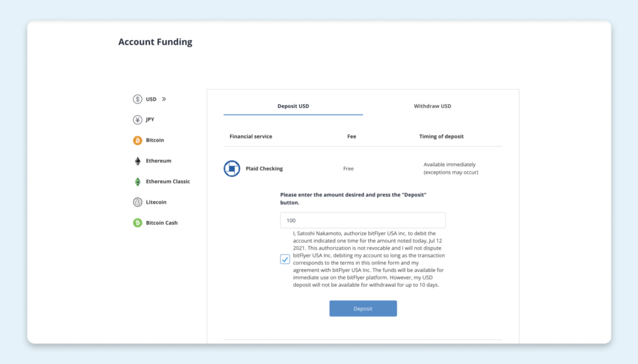Switch to the Deposit USD tab
This screenshot has width=638, height=364.
click(x=293, y=106)
